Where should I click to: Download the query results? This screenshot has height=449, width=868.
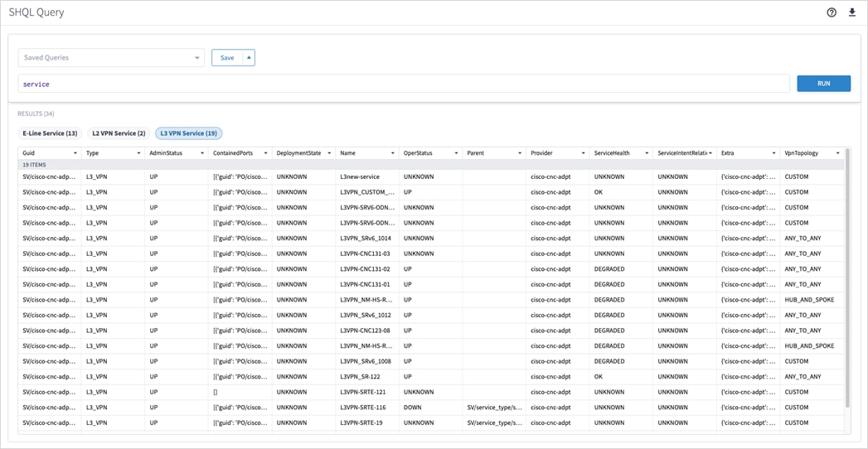point(852,12)
